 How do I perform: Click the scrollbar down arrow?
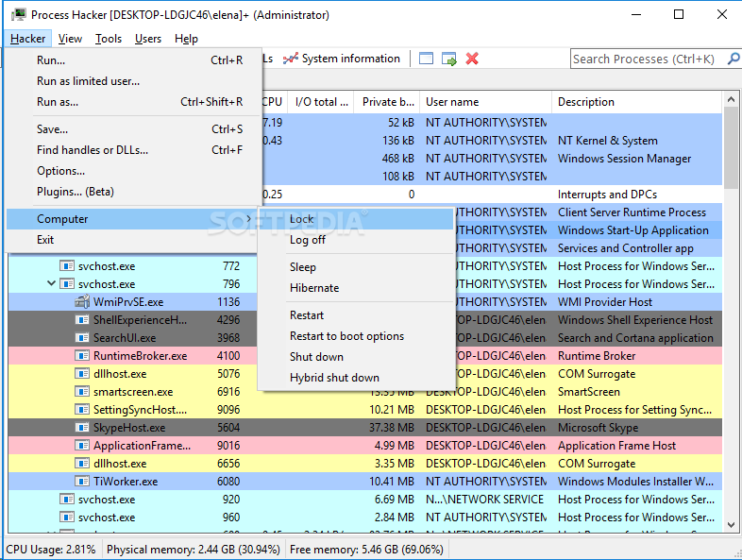coord(731,525)
